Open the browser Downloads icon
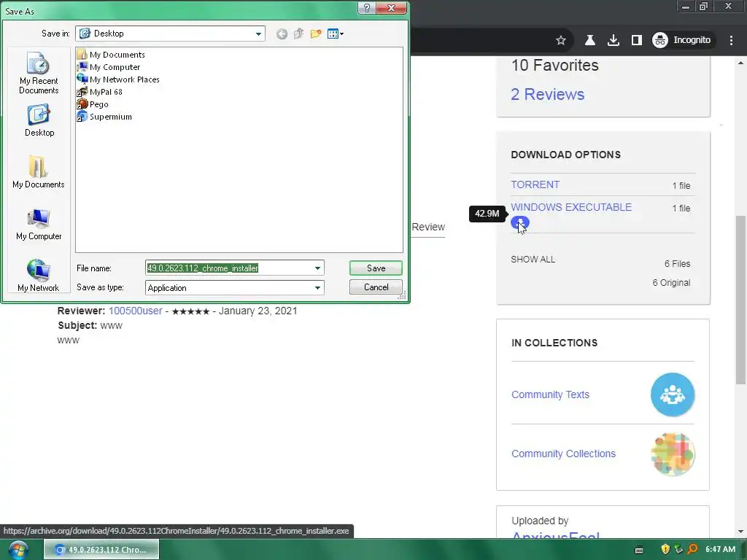 point(613,41)
